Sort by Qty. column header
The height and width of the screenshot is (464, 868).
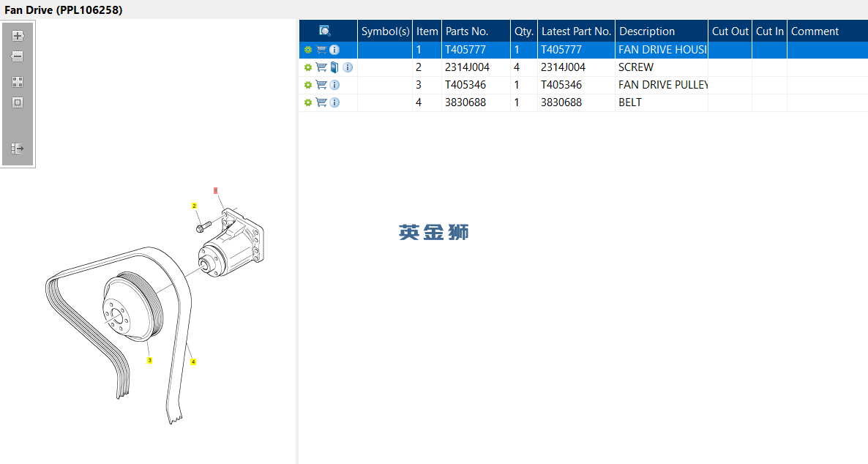point(524,31)
